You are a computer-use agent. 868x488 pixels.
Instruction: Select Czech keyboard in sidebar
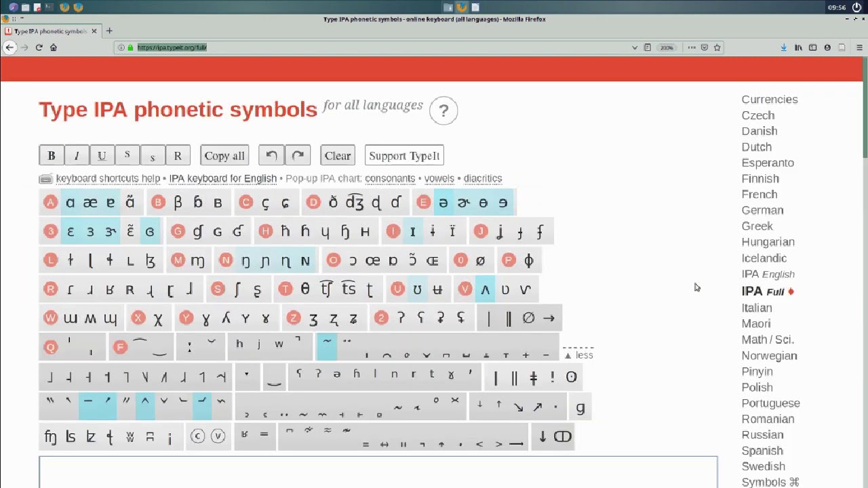coord(757,115)
